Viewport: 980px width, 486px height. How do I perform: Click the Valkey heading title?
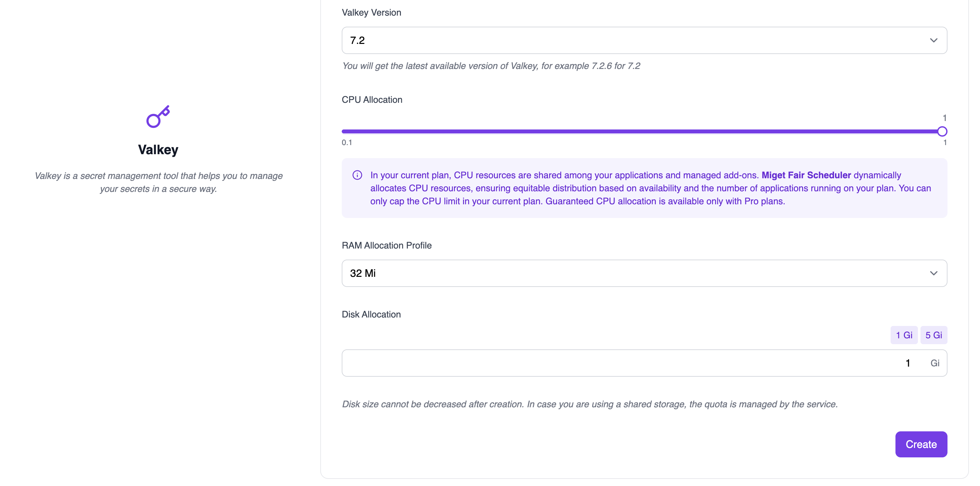158,150
